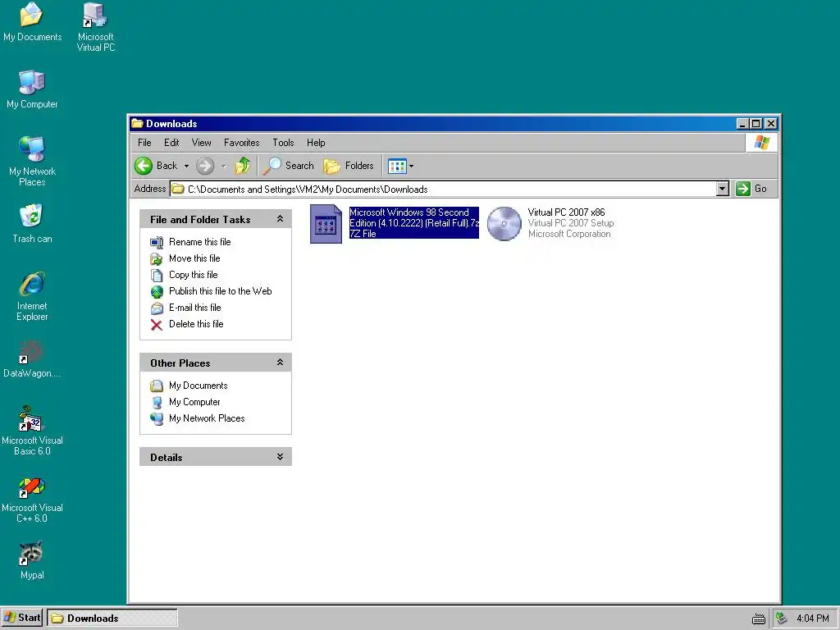This screenshot has width=840, height=630.
Task: Click E-mail this file link
Action: pyautogui.click(x=195, y=308)
